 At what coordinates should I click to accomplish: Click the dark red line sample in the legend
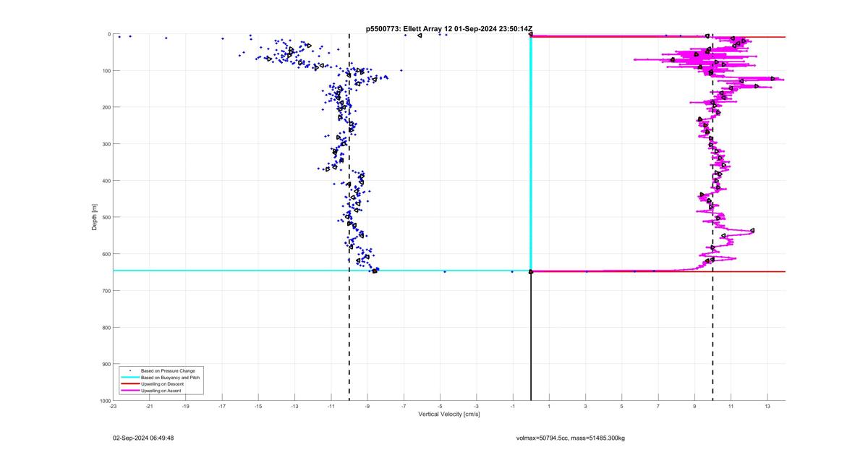click(x=129, y=384)
